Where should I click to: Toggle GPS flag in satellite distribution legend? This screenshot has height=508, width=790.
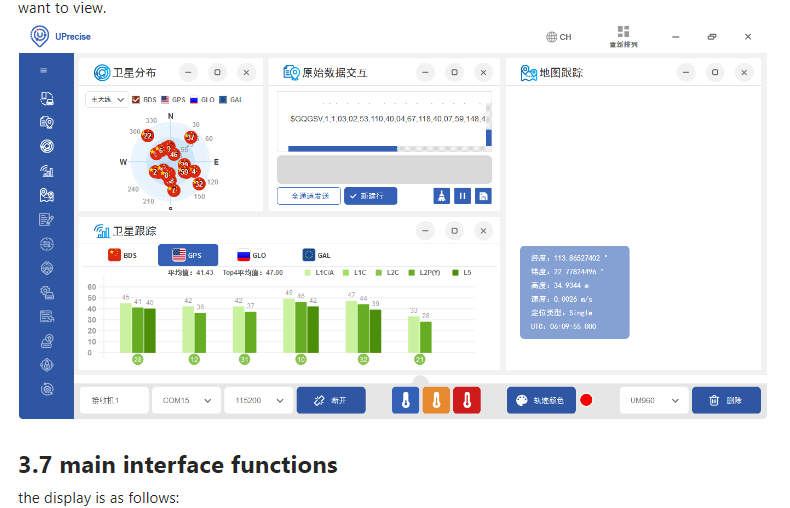(x=165, y=99)
